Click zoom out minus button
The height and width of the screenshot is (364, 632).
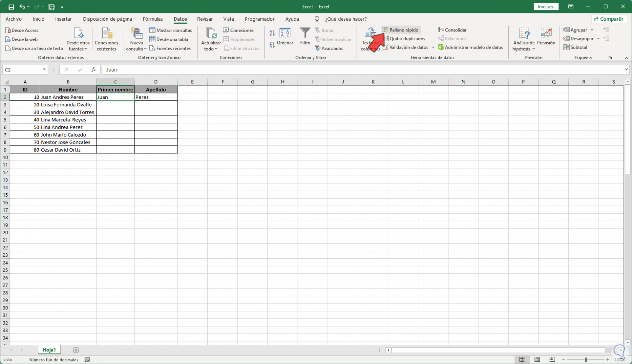click(563, 359)
